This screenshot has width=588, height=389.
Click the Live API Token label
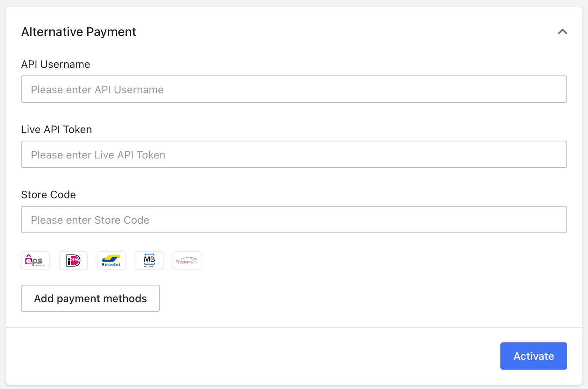coord(57,130)
